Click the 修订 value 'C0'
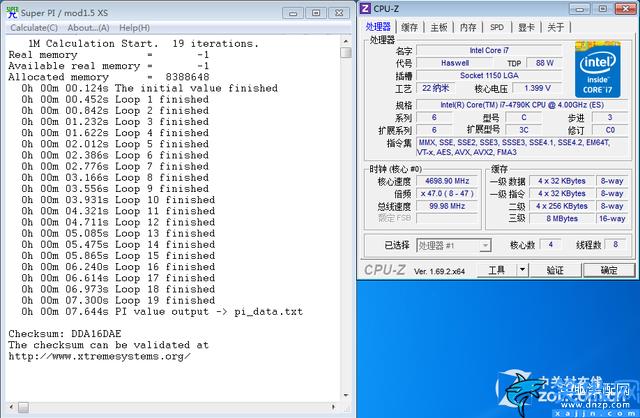 click(610, 130)
